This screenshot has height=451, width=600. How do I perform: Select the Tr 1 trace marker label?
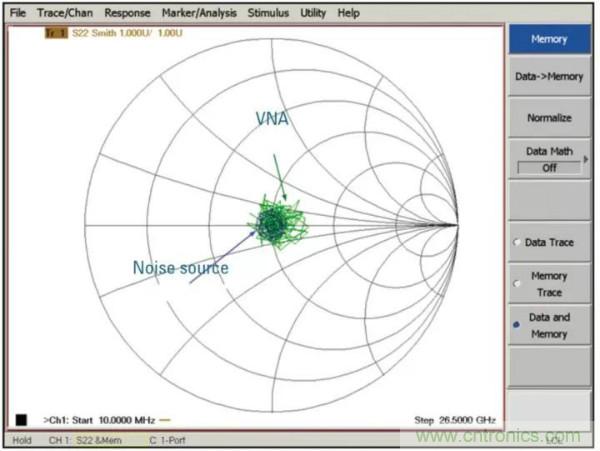point(54,34)
